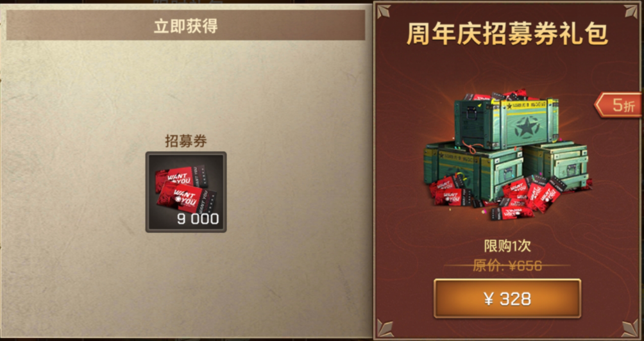Image resolution: width=644 pixels, height=341 pixels.
Task: Click the lower-left green crate
Action: [x=472, y=167]
